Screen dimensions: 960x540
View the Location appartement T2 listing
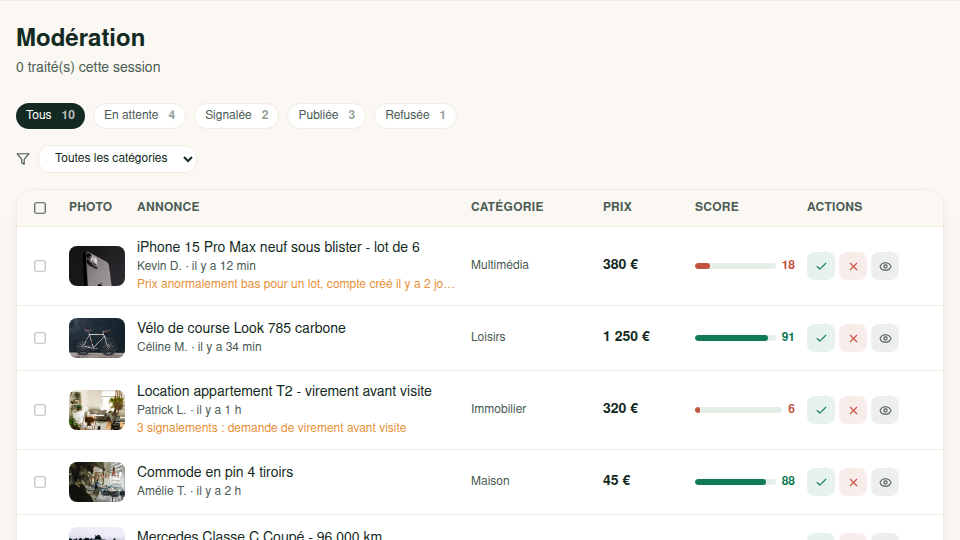click(885, 410)
